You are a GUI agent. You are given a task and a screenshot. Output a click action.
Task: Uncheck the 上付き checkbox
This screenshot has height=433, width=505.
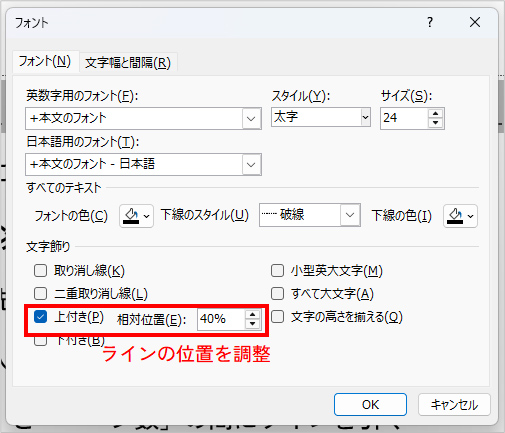coord(40,317)
